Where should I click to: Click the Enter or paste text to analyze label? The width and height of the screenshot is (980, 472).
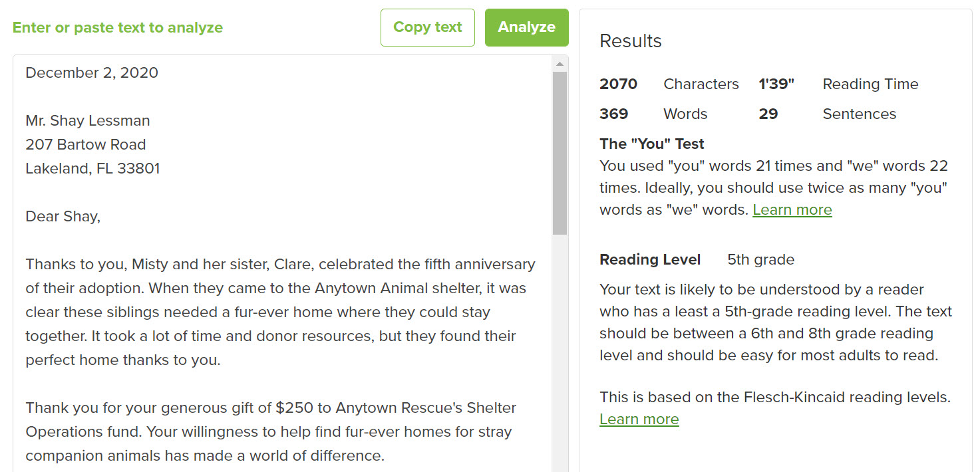pyautogui.click(x=118, y=27)
